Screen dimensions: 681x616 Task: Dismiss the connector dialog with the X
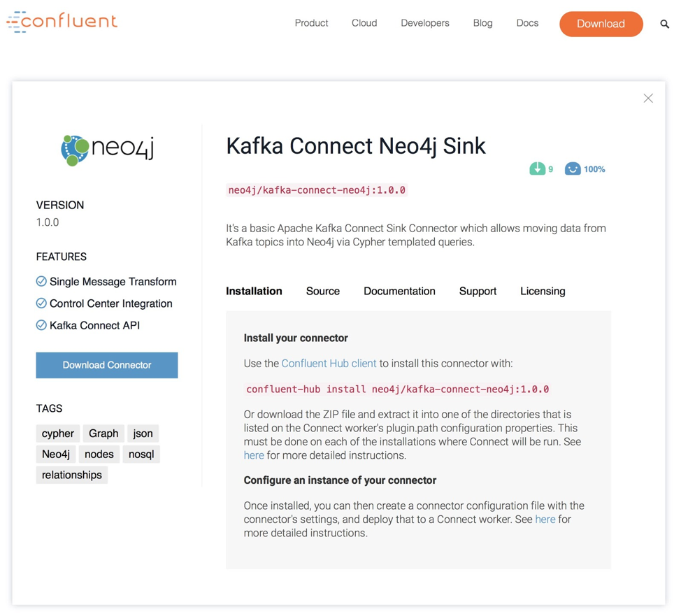[x=648, y=98]
